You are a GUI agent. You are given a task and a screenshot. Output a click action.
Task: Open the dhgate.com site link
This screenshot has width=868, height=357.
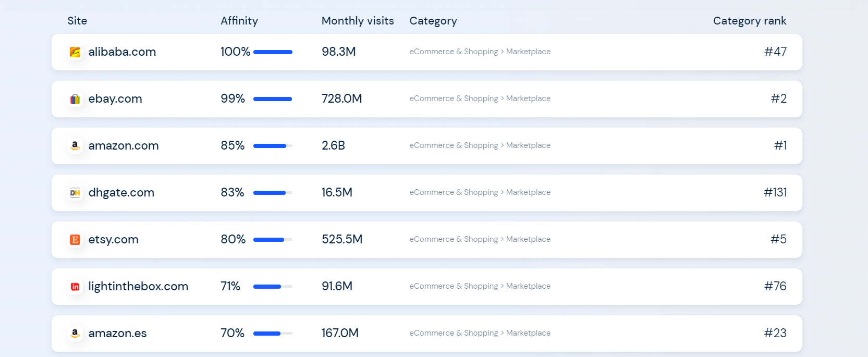[121, 192]
